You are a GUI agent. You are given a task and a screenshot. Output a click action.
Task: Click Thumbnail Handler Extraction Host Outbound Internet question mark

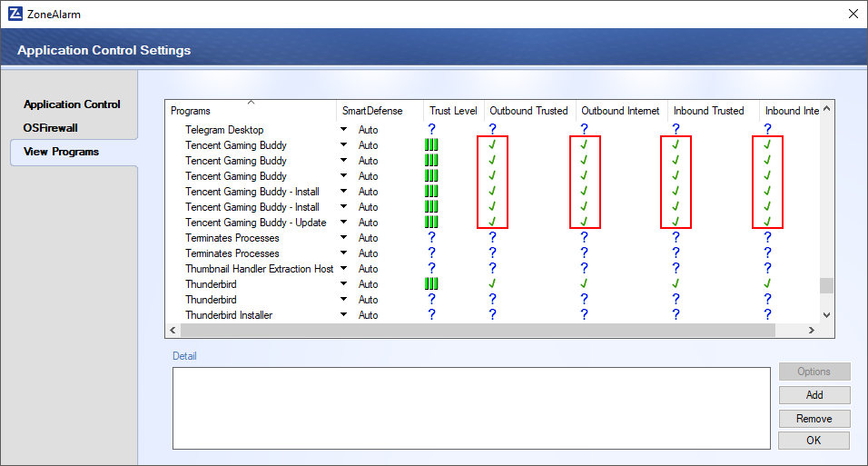point(584,268)
